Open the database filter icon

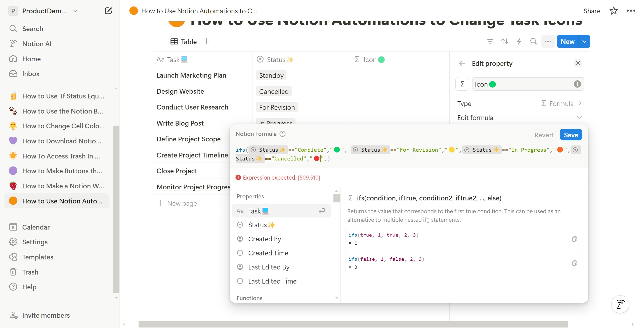pos(490,41)
